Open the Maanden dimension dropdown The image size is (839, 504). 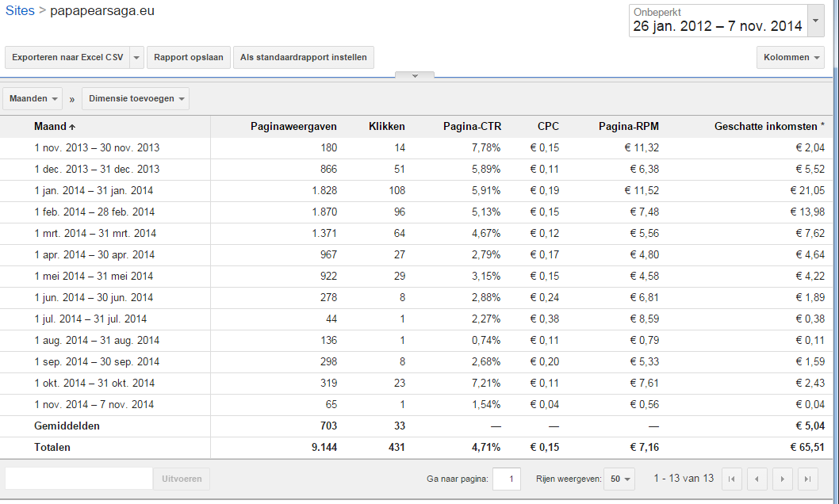click(33, 99)
